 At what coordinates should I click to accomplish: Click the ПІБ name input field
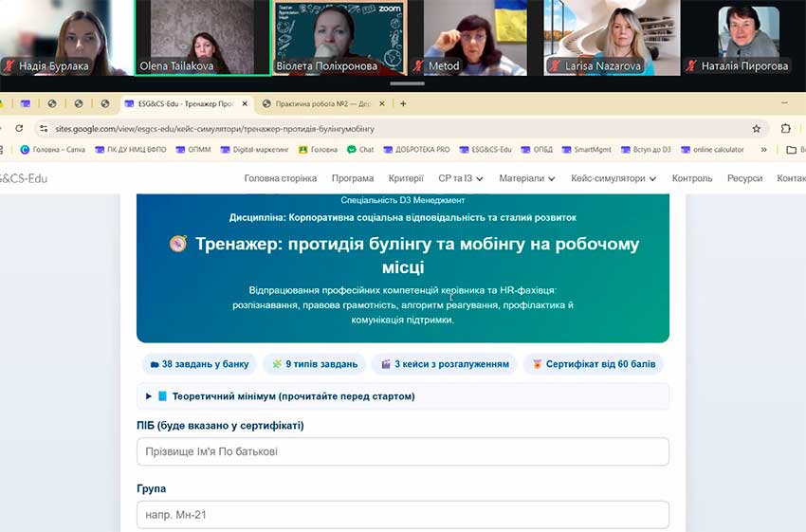pos(403,451)
